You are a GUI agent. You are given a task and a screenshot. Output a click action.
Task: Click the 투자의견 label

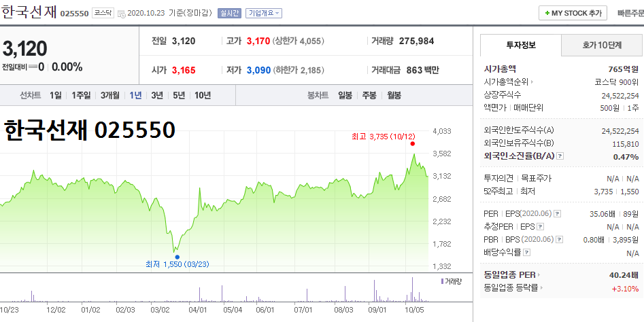coord(499,179)
